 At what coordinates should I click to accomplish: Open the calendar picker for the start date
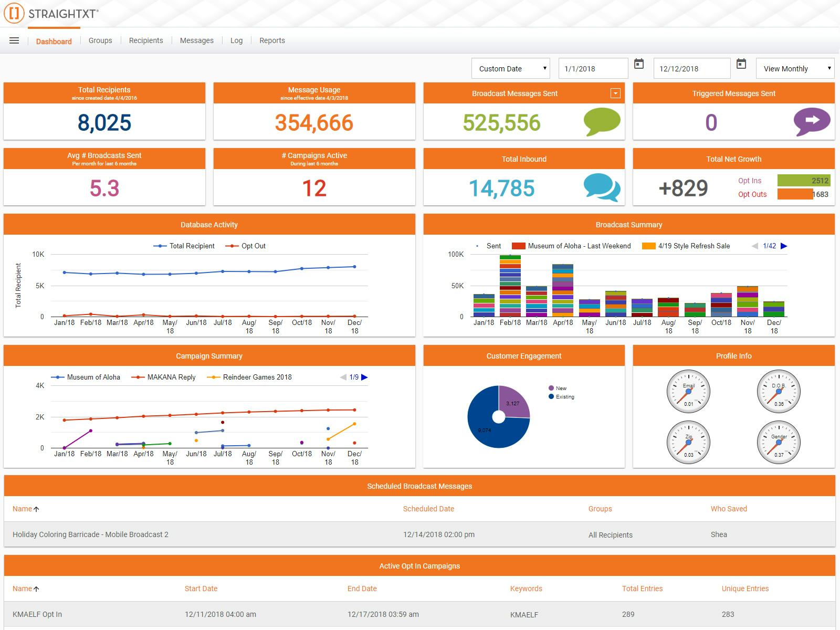coord(639,65)
